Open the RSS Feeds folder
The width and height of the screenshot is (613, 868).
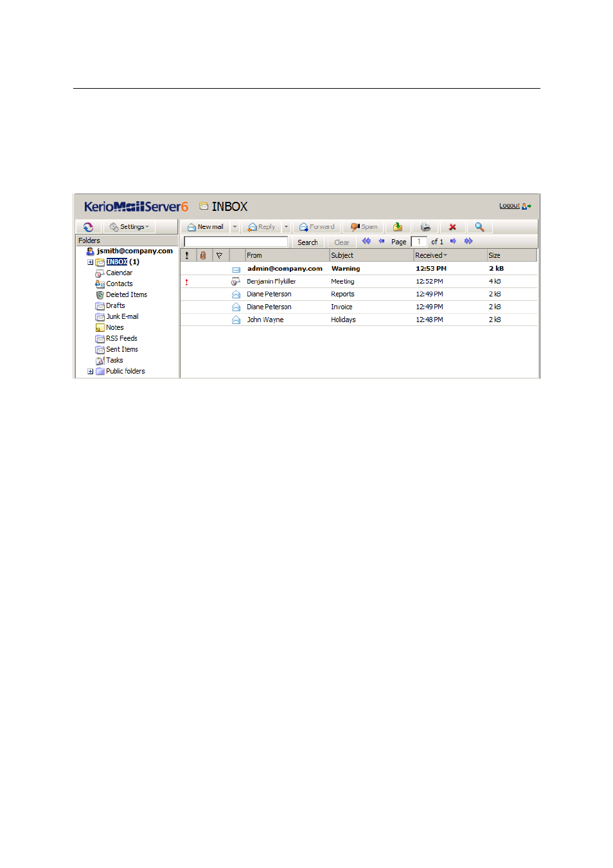pos(121,338)
